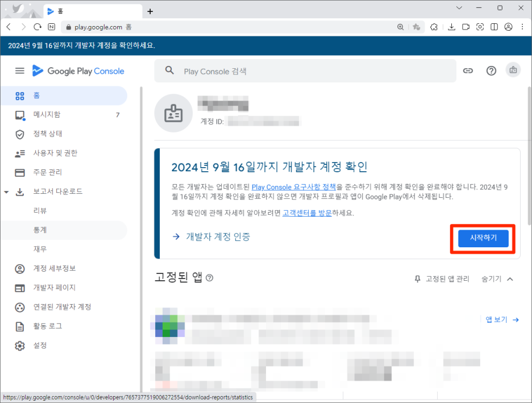The height and width of the screenshot is (403, 532).
Task: Click the large developer profile avatar
Action: [x=173, y=113]
